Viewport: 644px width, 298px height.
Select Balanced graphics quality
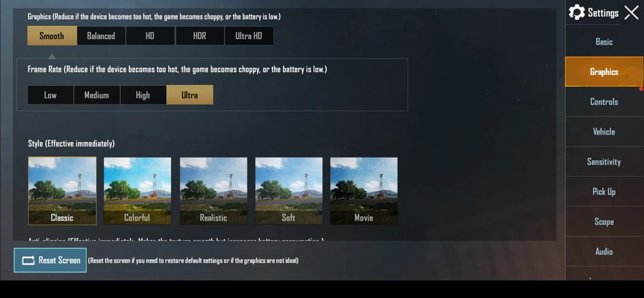point(101,36)
